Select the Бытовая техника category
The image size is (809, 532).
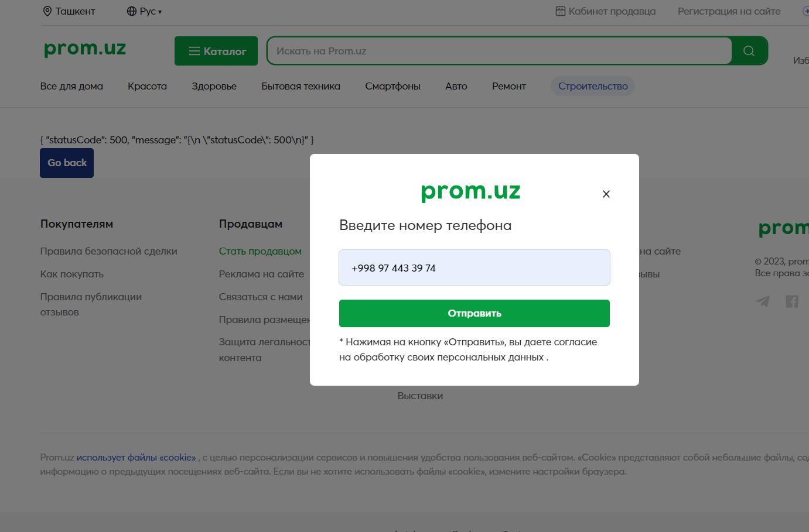click(301, 86)
